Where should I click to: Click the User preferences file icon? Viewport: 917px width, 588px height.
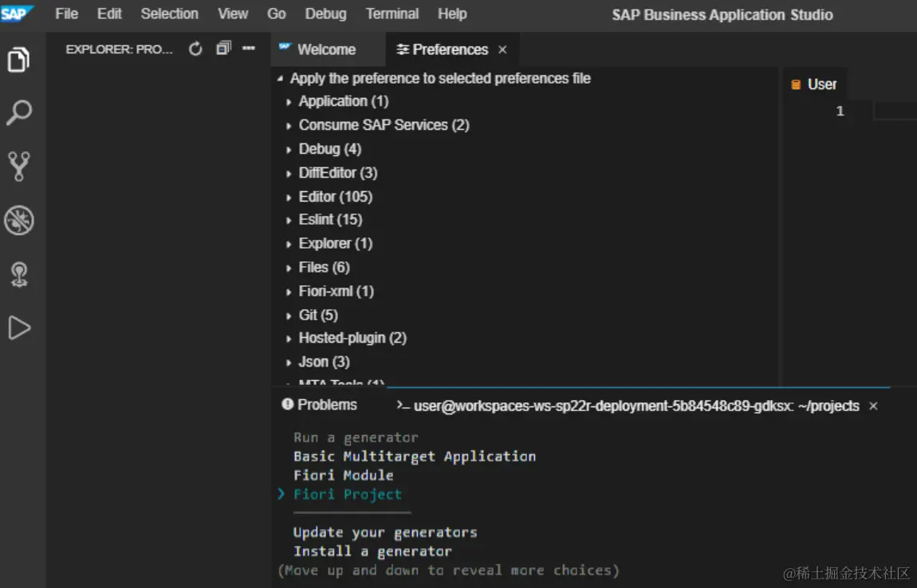pyautogui.click(x=796, y=84)
